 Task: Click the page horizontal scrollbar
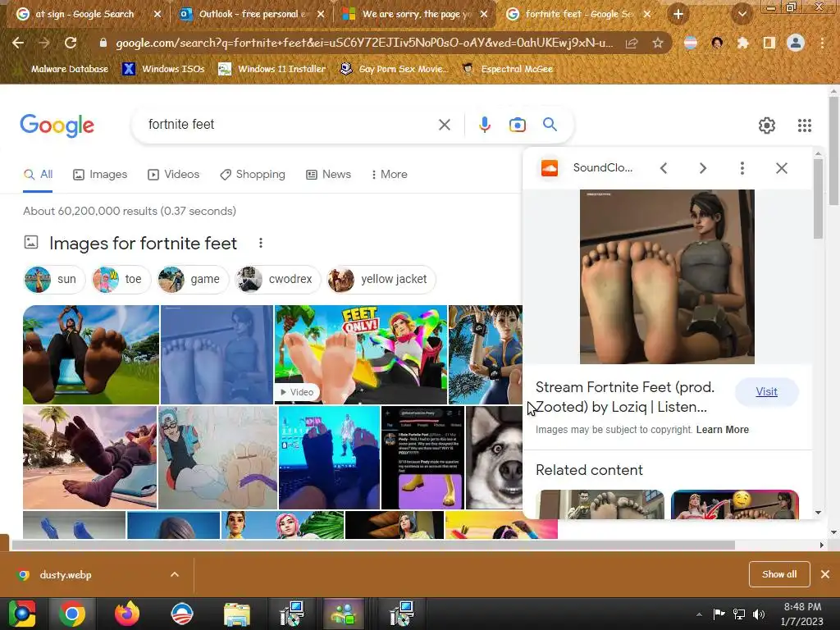point(373,545)
